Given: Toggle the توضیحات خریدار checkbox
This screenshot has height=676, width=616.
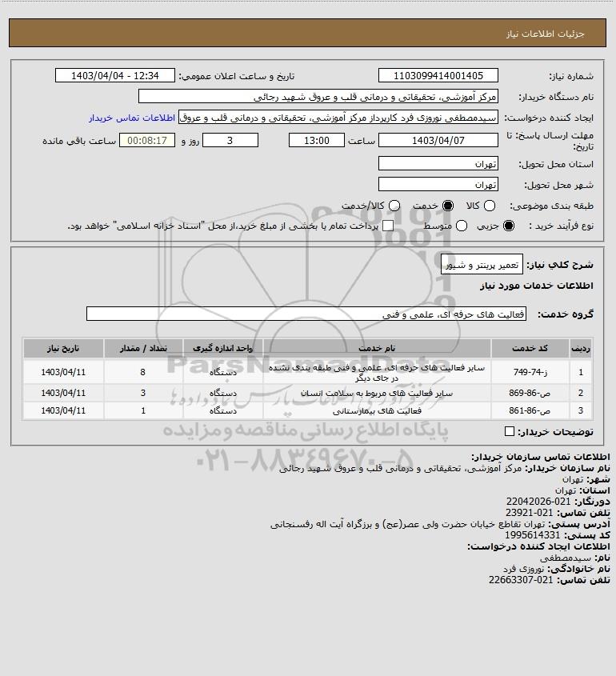Looking at the screenshot, I should tap(510, 431).
